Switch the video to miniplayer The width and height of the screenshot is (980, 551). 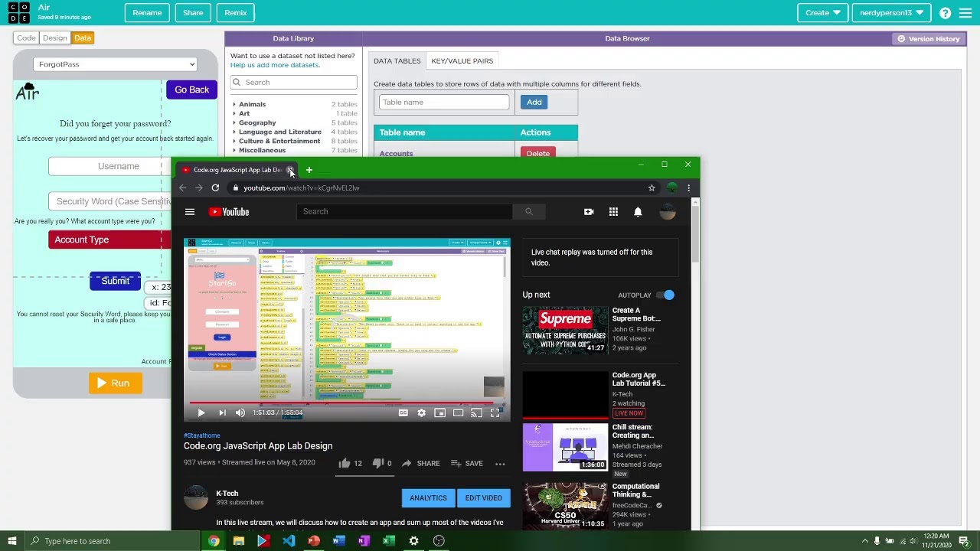point(439,413)
